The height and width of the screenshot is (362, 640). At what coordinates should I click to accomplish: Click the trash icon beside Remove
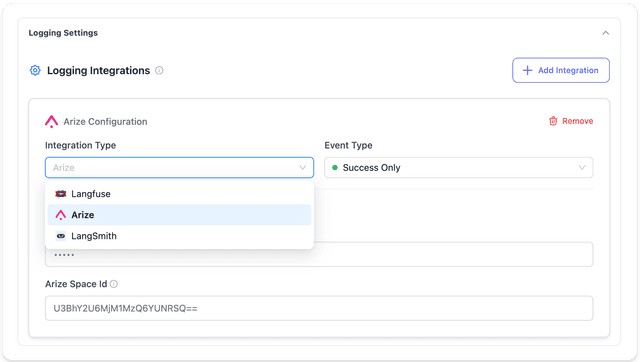[553, 121]
